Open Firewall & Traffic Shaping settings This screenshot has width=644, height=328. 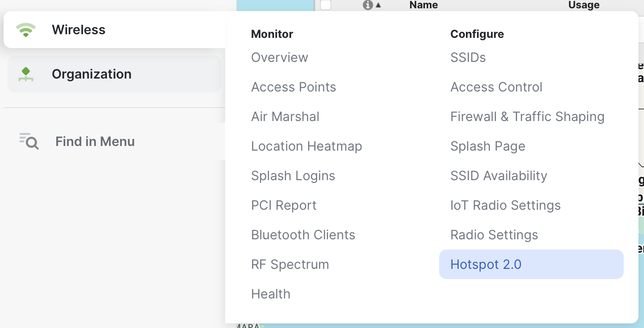pos(527,117)
